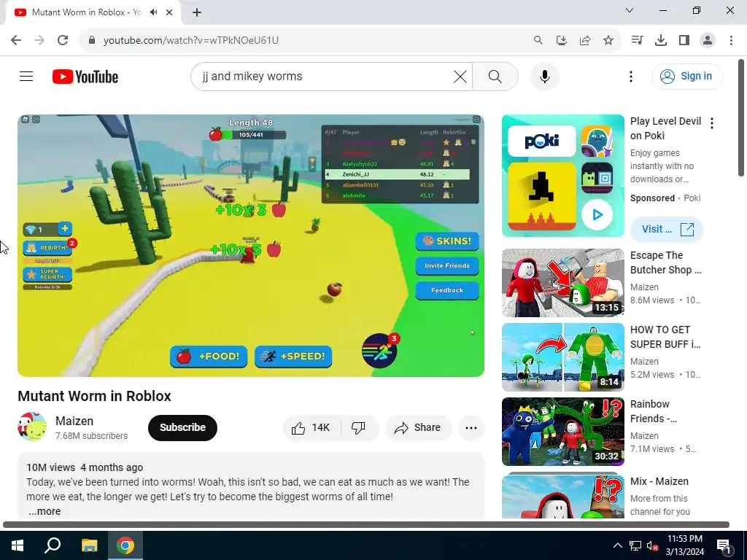Image resolution: width=747 pixels, height=560 pixels.
Task: Click the Sign in button
Action: pos(687,76)
